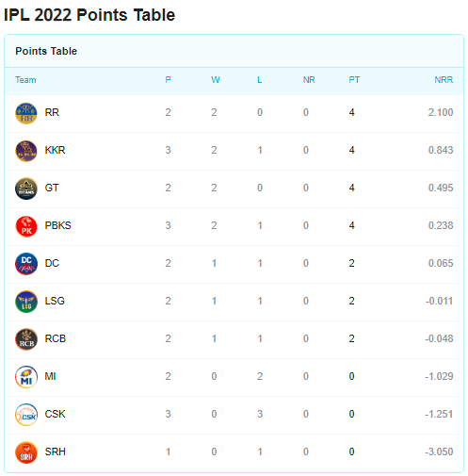Click the Team column header
The image size is (468, 476).
25,80
